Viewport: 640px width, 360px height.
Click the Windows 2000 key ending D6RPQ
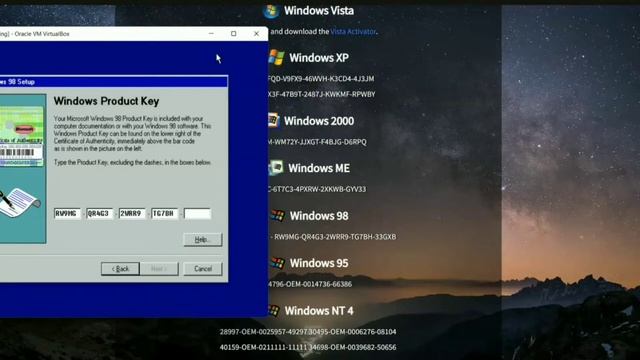point(318,142)
